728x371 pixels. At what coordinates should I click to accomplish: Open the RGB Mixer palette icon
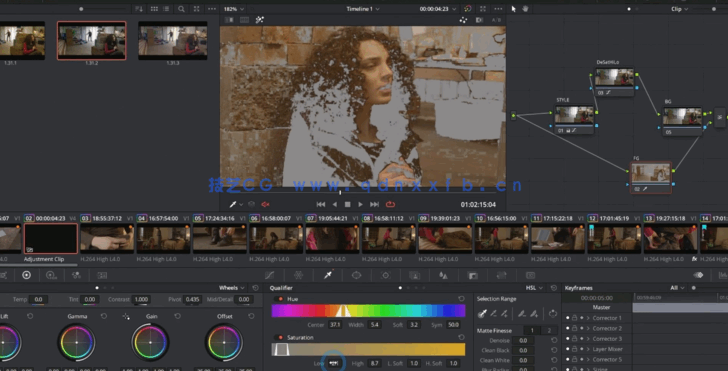[x=77, y=275]
